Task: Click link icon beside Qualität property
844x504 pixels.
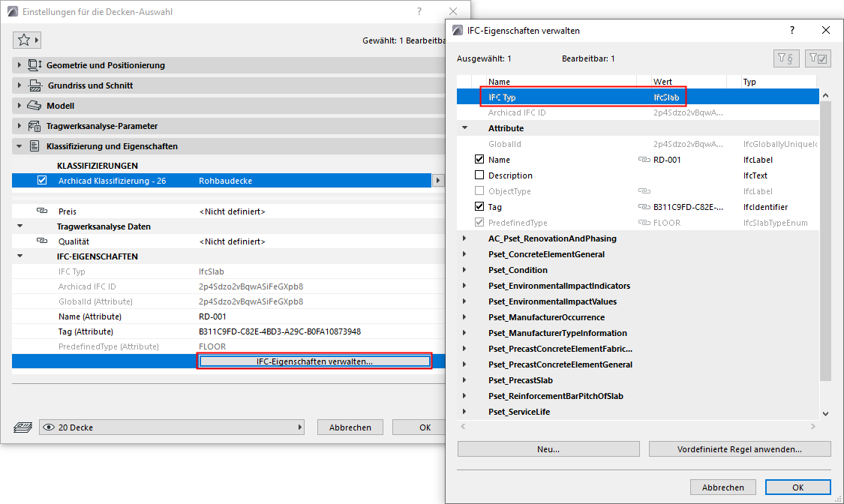Action: [x=42, y=241]
